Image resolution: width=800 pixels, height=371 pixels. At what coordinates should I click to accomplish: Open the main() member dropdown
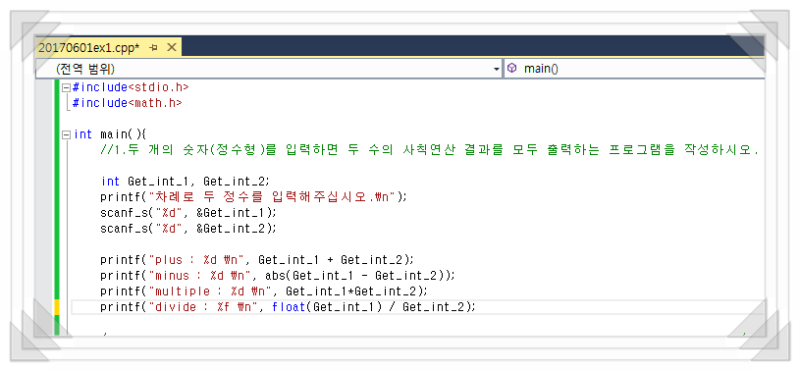click(x=634, y=69)
